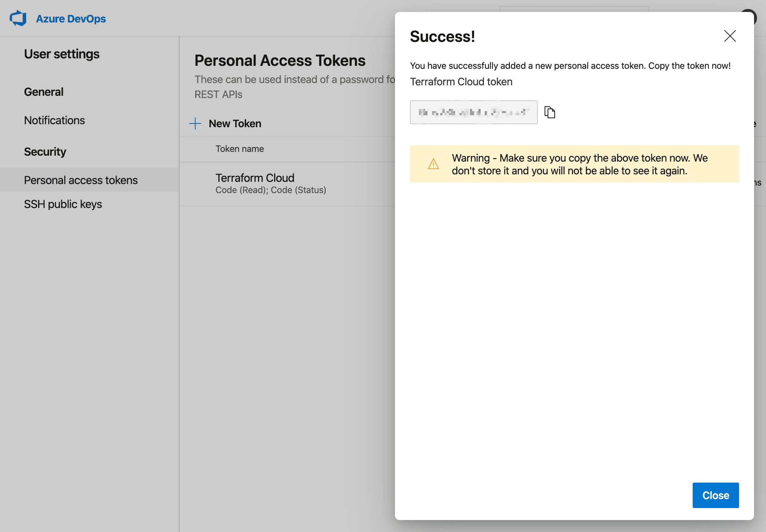Viewport: 766px width, 532px height.
Task: Click the User settings title
Action: point(62,54)
